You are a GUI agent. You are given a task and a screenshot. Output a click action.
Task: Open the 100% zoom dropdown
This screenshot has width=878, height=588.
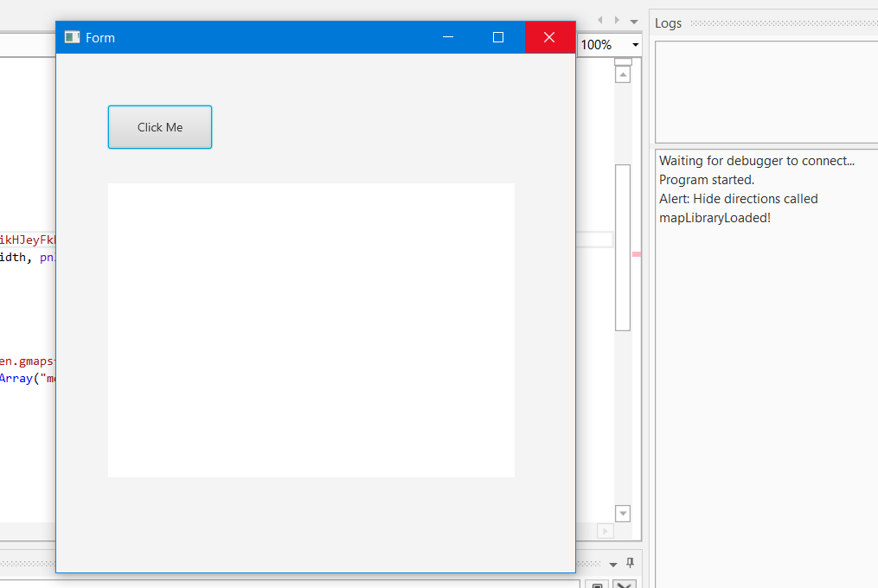click(636, 45)
